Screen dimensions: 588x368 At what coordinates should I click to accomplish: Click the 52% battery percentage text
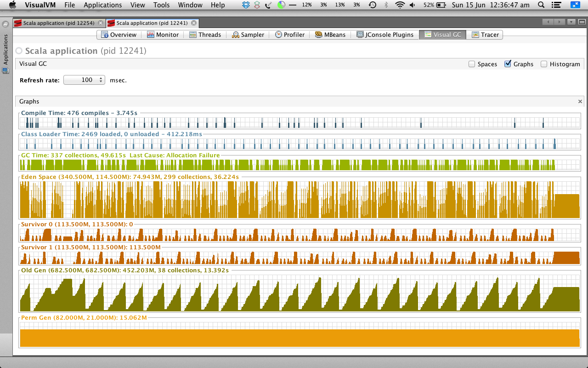point(429,5)
